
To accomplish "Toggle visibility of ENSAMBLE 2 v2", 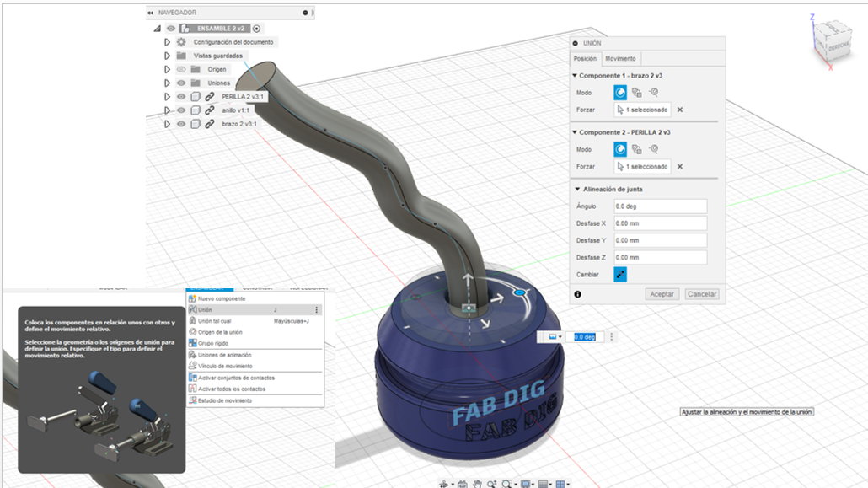I will click(x=171, y=29).
